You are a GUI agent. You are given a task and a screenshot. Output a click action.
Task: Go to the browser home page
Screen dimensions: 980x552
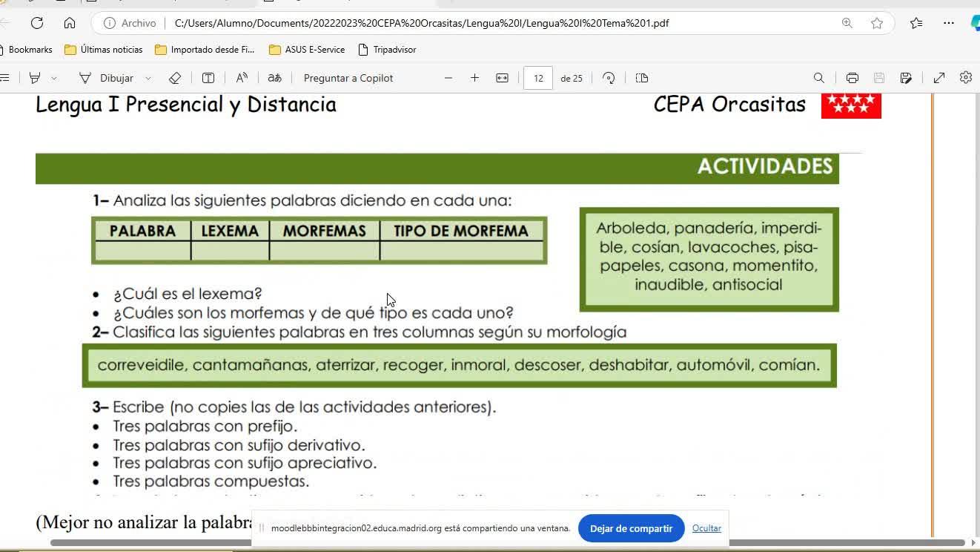pos(70,23)
